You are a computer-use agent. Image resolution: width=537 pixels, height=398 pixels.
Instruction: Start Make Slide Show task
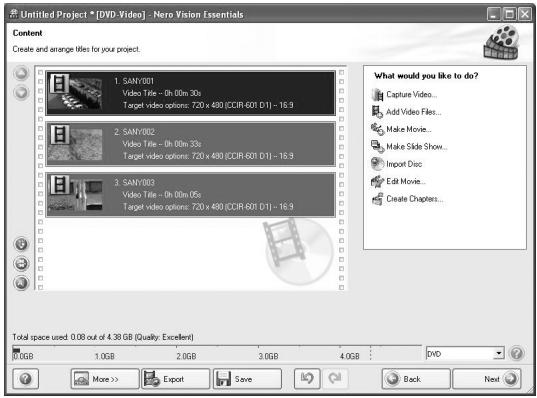[416, 147]
